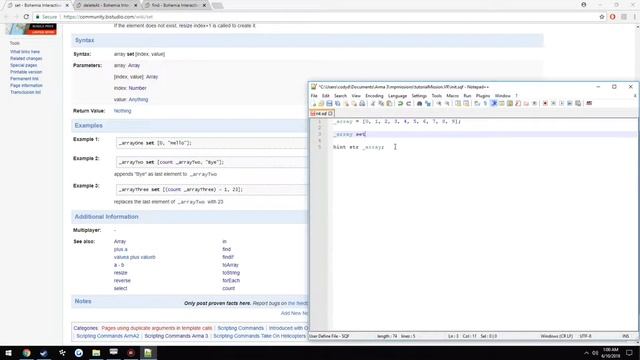The width and height of the screenshot is (640, 360).
Task: Click the Copy icon in Notepad++ toolbar
Action: pyautogui.click(x=382, y=103)
